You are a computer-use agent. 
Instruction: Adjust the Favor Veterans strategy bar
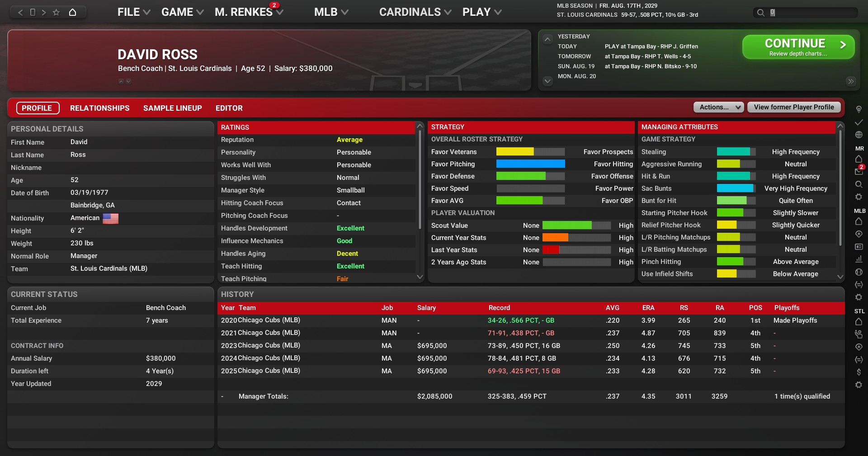tap(530, 152)
